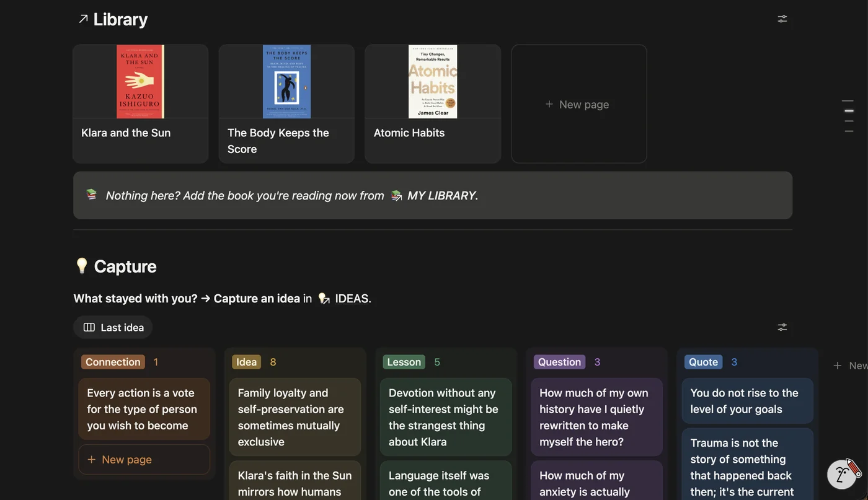Open card 'Family loyalty and self-preservation'
The width and height of the screenshot is (868, 500).
pyautogui.click(x=295, y=417)
